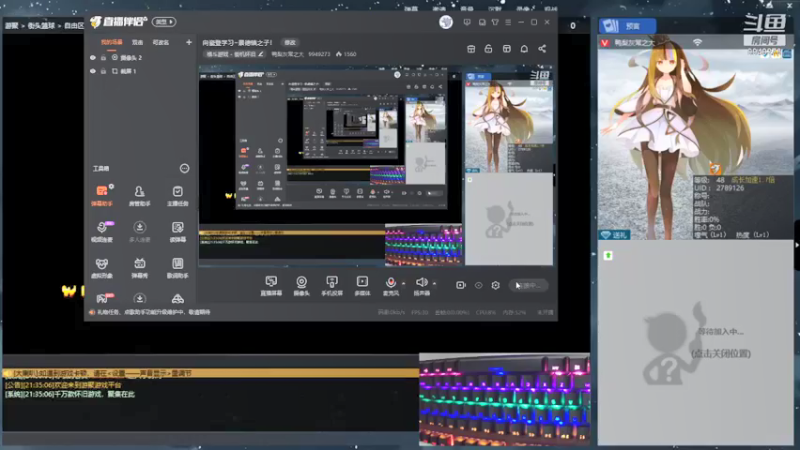The width and height of the screenshot is (800, 450).
Task: Open the 多人连麦 tool
Action: tap(139, 231)
